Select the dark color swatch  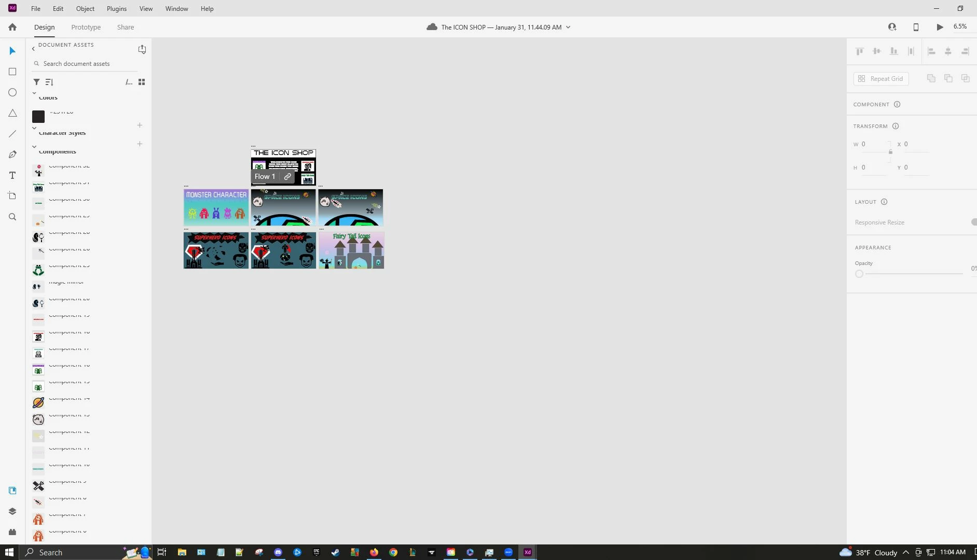pos(38,117)
